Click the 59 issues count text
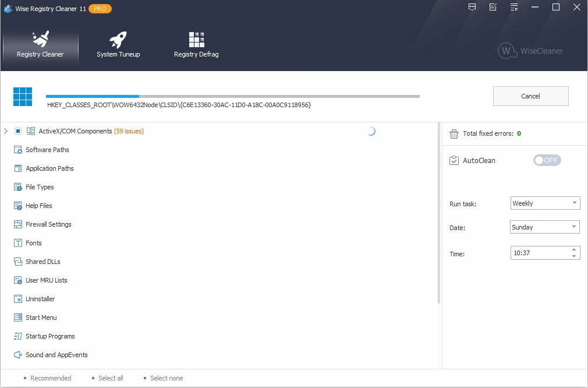Screen dimensions: 588x388 129,131
